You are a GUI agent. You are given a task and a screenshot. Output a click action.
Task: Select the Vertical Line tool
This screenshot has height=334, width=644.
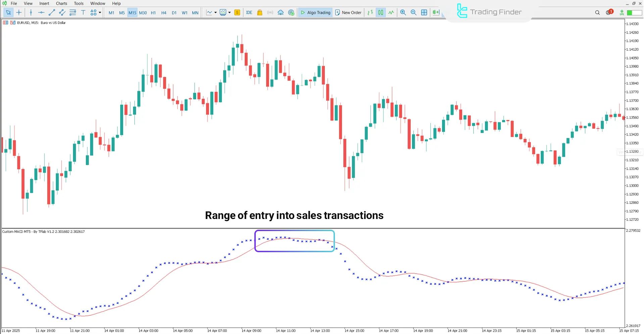coord(31,12)
